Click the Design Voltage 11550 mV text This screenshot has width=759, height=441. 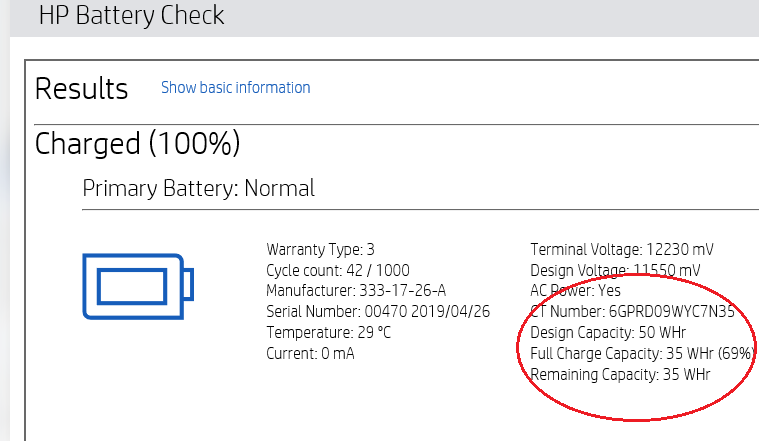pyautogui.click(x=615, y=270)
